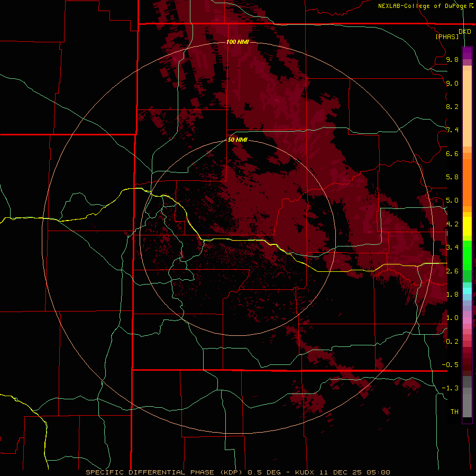Click the '8.2' scale value
Screen dimensions: 476x476
coord(452,106)
